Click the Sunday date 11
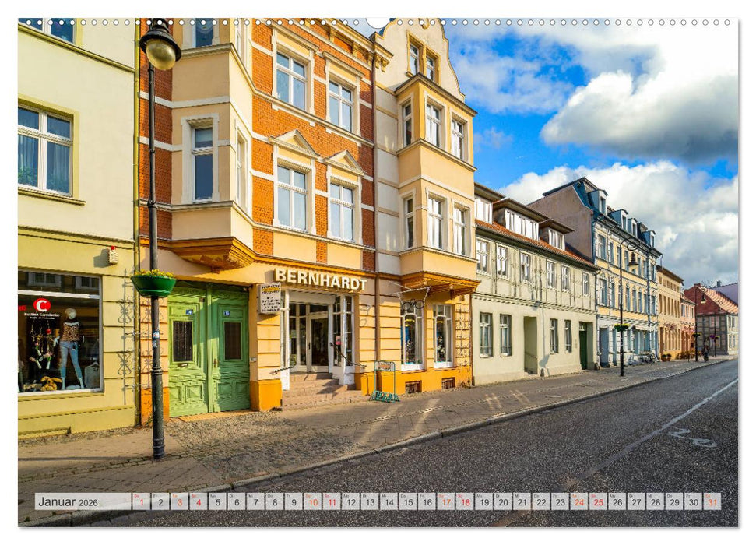This screenshot has width=756, height=545. tap(331, 502)
